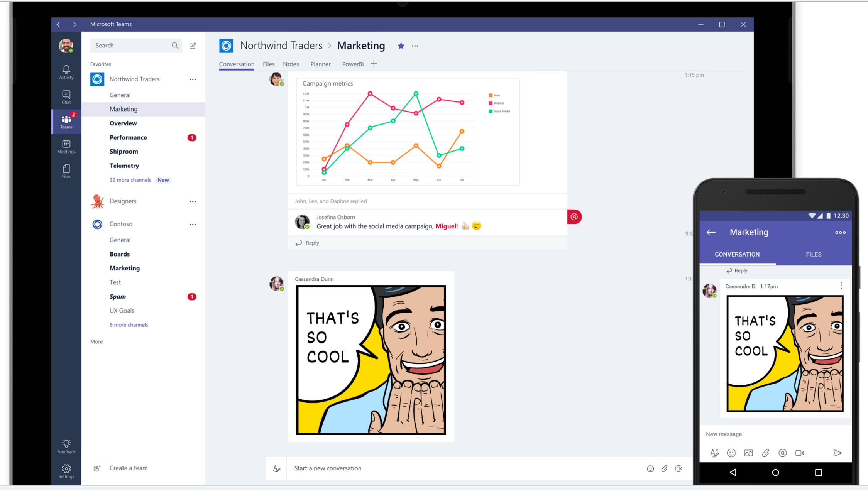The height and width of the screenshot is (490, 868).
Task: Open Designers team options menu
Action: pyautogui.click(x=193, y=201)
